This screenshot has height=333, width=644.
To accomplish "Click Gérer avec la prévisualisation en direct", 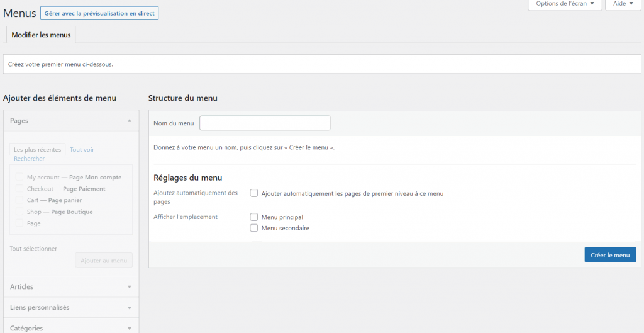I will pyautogui.click(x=99, y=13).
